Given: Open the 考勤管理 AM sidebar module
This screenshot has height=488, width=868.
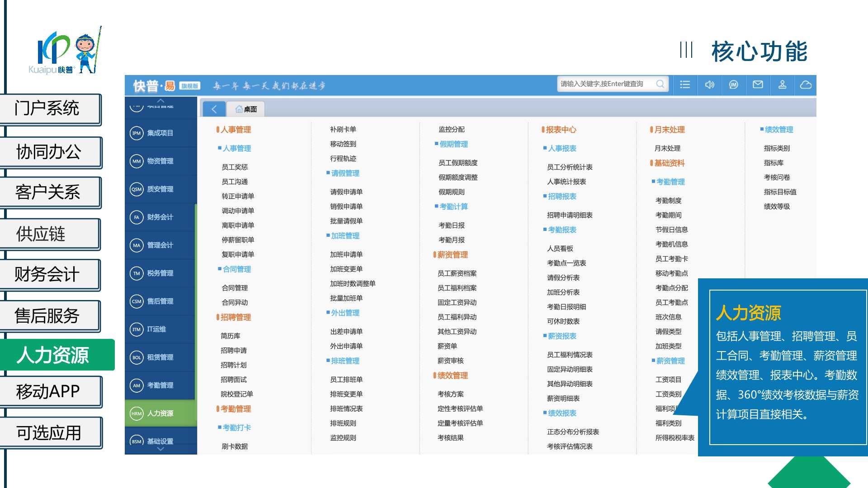Looking at the screenshot, I should (x=160, y=385).
